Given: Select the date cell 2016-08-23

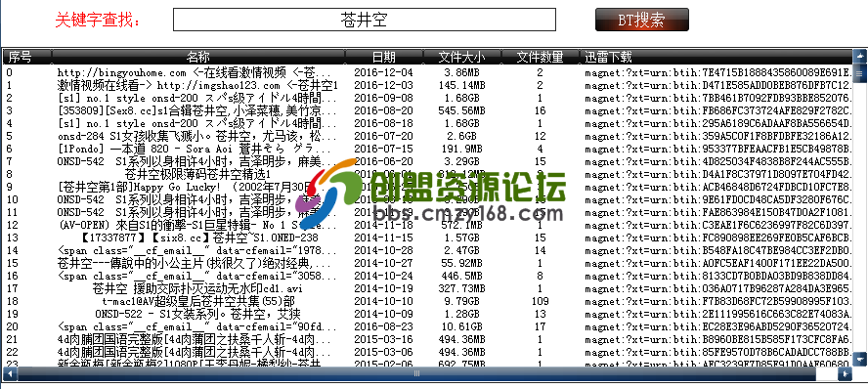Looking at the screenshot, I should (x=383, y=327).
